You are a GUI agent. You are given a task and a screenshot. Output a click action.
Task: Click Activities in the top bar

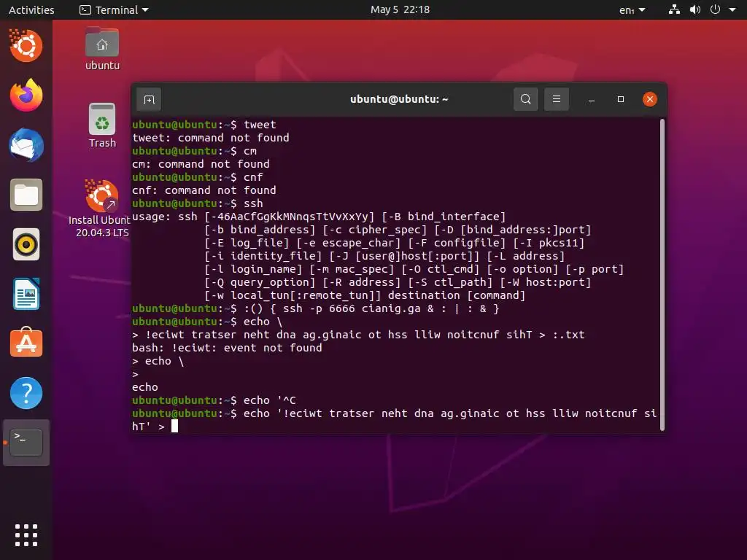[x=31, y=9]
